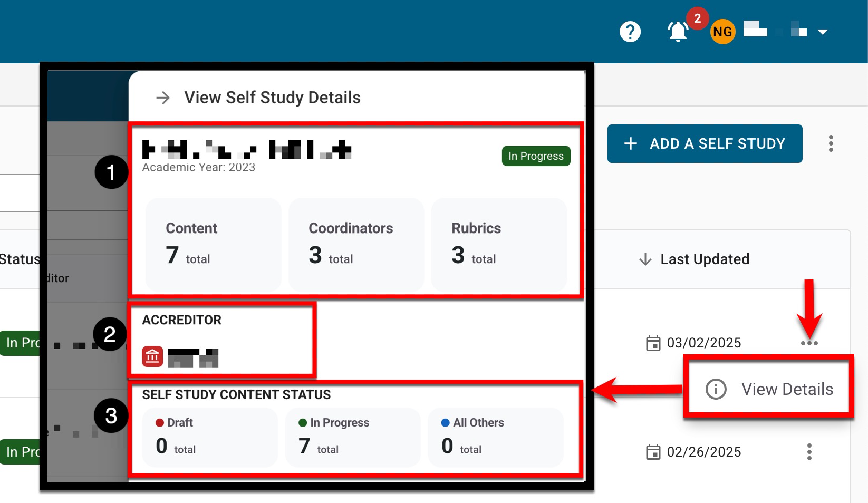Click the info icon in View Details

(x=716, y=389)
